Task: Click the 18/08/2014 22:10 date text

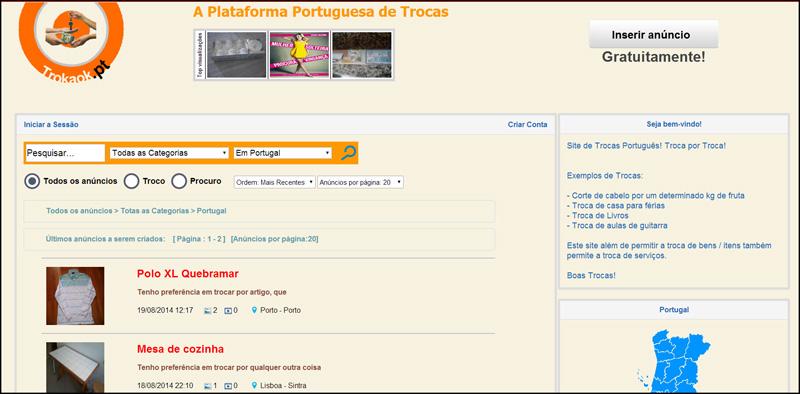Action: click(x=165, y=386)
